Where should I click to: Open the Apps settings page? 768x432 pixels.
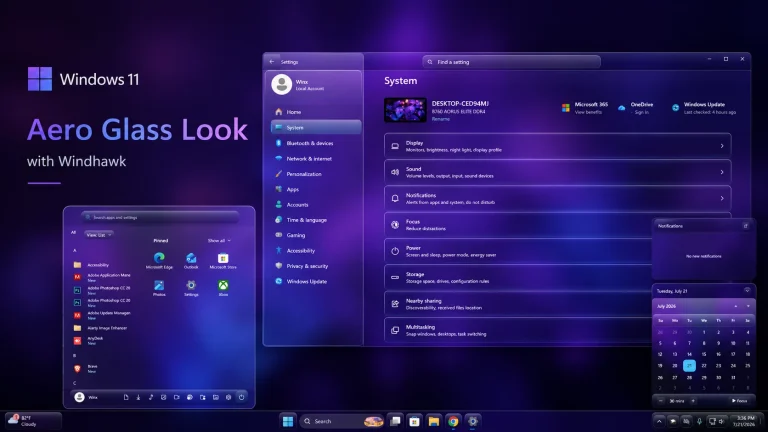tap(315, 189)
